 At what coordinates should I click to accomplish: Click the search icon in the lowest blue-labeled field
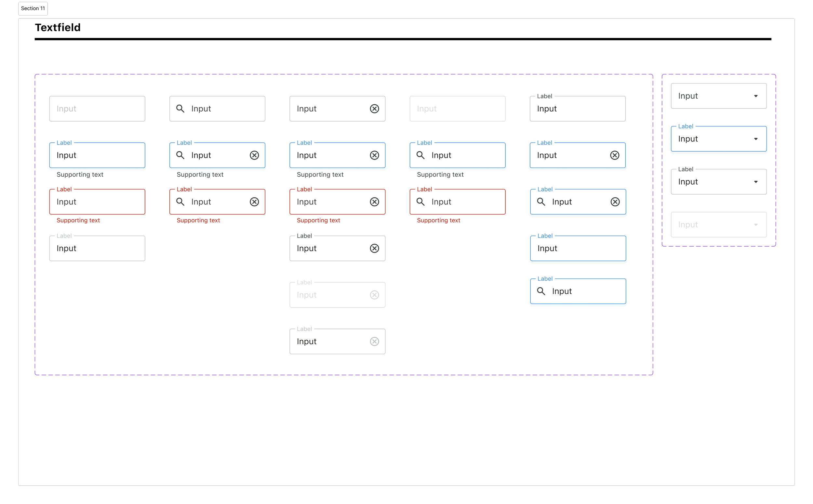(x=541, y=291)
